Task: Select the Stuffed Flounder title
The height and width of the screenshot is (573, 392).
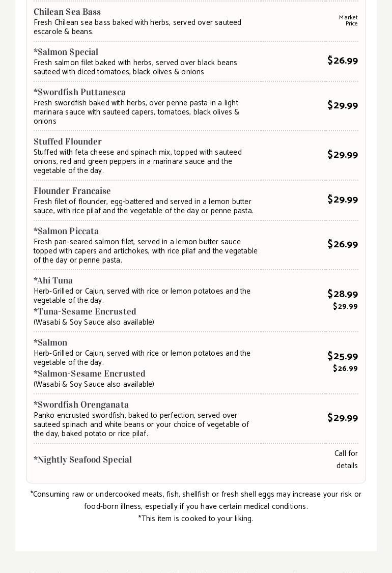Action: click(68, 141)
